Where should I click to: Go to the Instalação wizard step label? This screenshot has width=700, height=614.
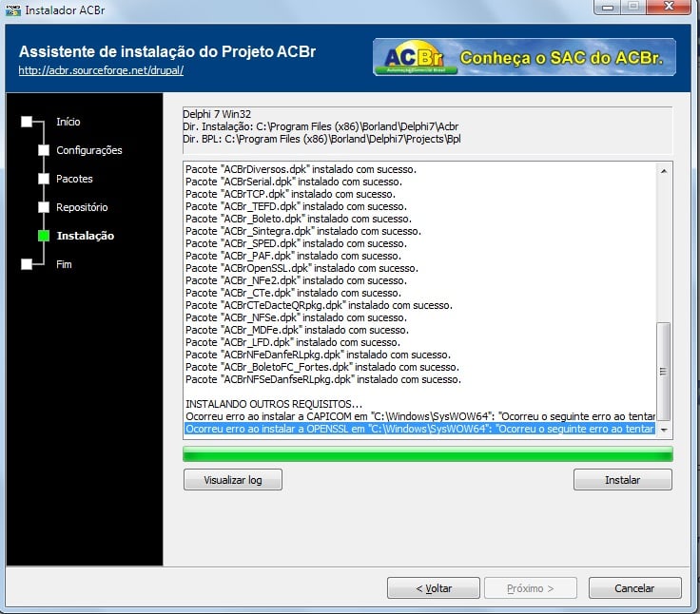click(x=86, y=236)
